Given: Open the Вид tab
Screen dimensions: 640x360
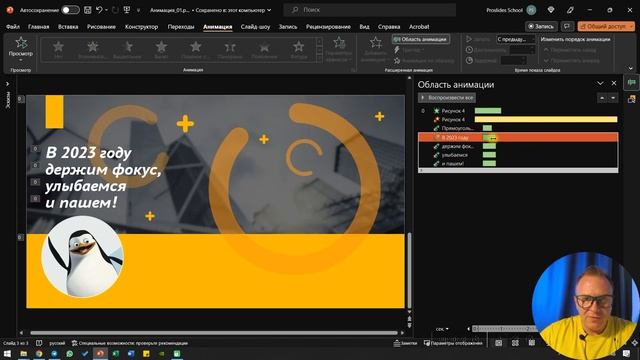Looking at the screenshot, I should (x=364, y=27).
